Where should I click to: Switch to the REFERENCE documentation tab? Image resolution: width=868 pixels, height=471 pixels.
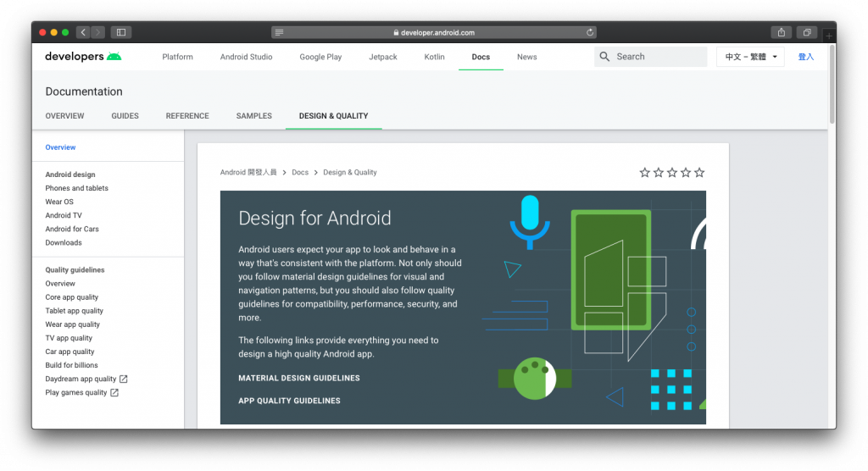point(187,116)
